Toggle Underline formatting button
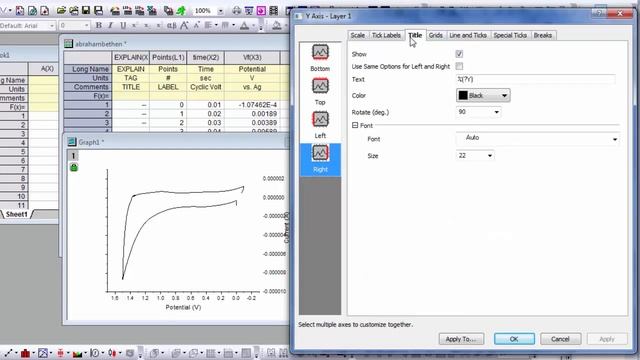 pos(122,25)
